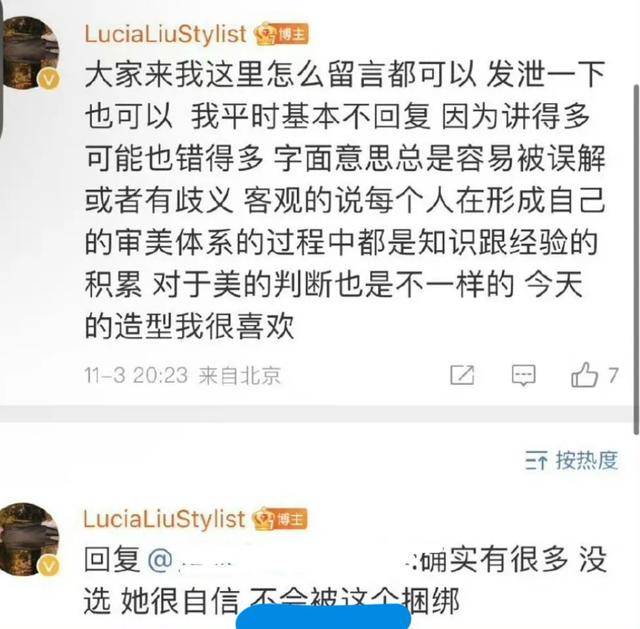This screenshot has width=640, height=629.
Task: Open LuciaLiuStylist profile from the main post name
Action: point(165,34)
